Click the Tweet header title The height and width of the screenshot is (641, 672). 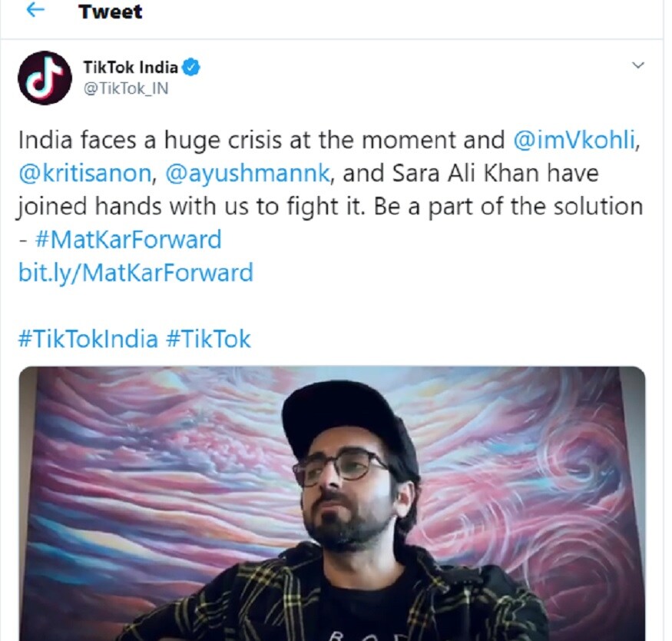110,12
